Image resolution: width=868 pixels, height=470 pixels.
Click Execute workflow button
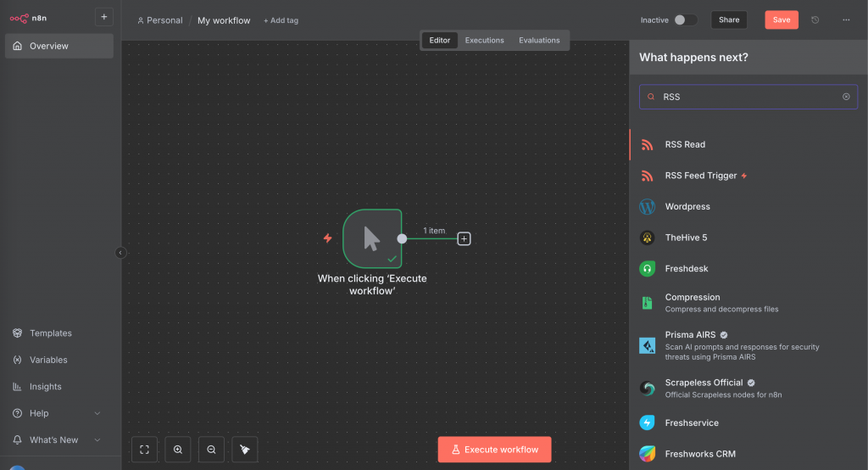point(494,450)
